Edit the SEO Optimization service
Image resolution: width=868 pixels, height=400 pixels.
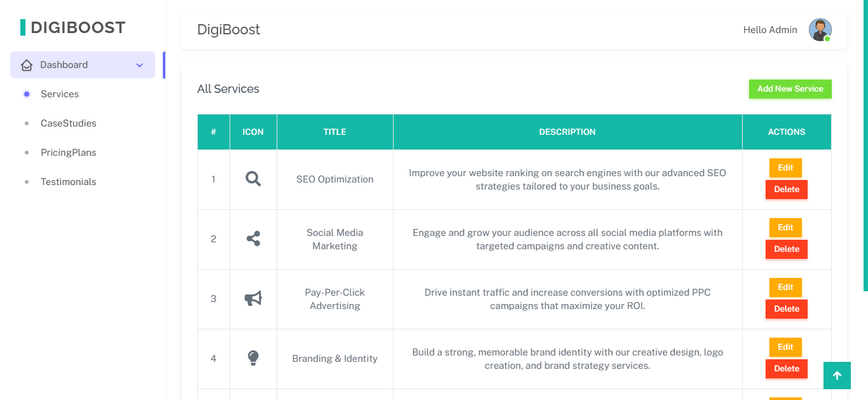[x=785, y=168]
